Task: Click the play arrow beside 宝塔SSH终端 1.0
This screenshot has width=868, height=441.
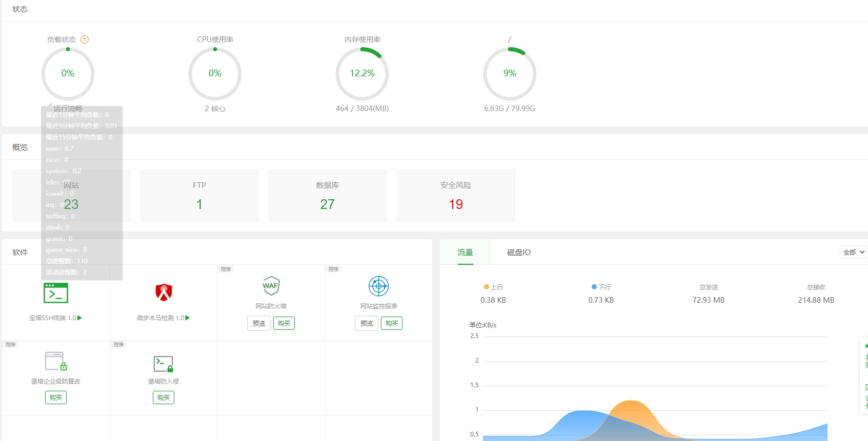Action: pyautogui.click(x=79, y=318)
